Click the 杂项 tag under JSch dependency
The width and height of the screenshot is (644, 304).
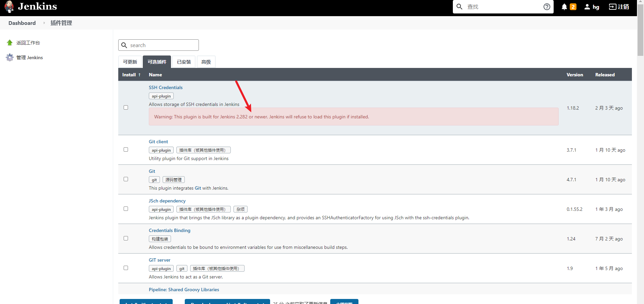point(241,210)
